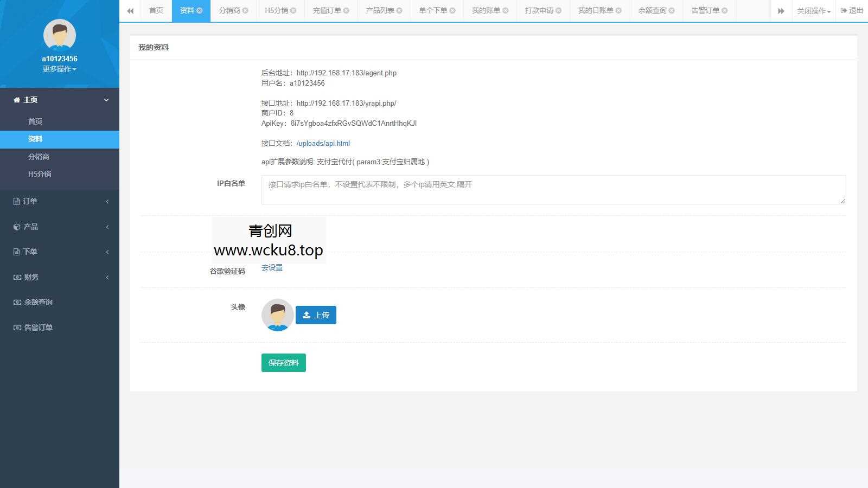Click the 下单 (Place Order) sidebar icon
The image size is (868, 488).
pyautogui.click(x=16, y=252)
